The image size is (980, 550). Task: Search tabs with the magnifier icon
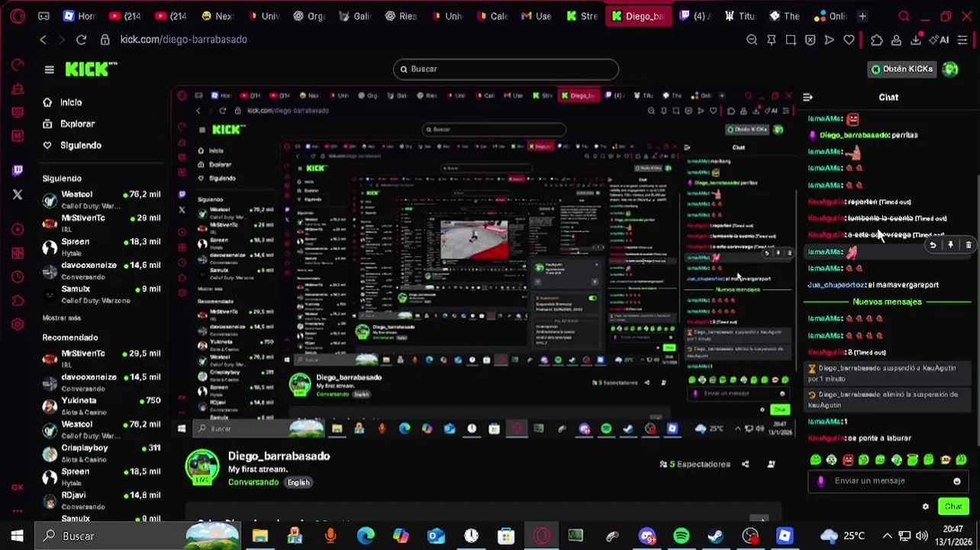pyautogui.click(x=904, y=16)
